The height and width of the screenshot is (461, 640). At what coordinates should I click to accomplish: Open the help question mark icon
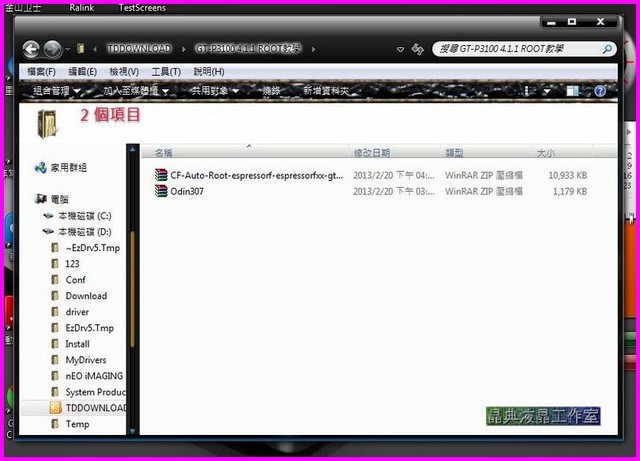point(600,91)
